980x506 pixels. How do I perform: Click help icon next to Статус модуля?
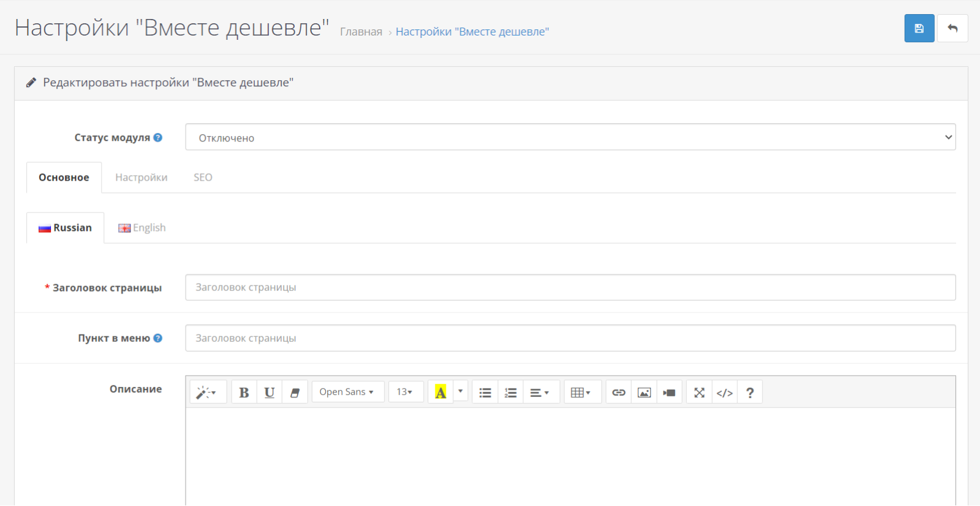(x=158, y=137)
